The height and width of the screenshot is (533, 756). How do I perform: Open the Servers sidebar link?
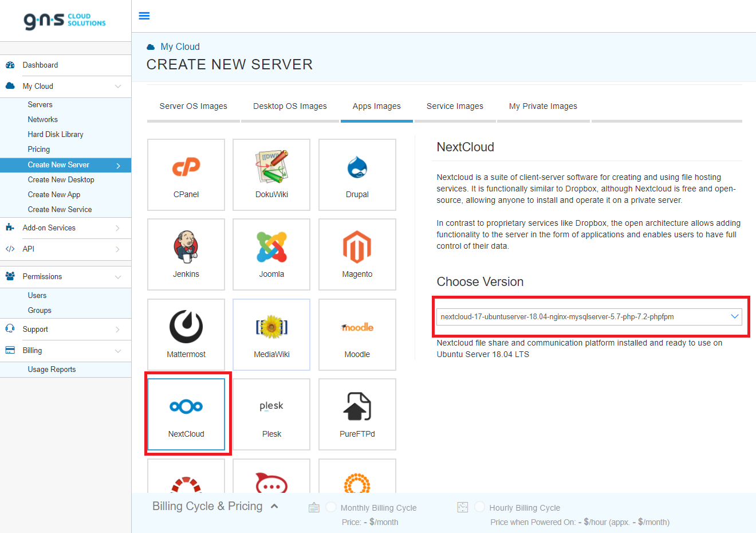(40, 104)
